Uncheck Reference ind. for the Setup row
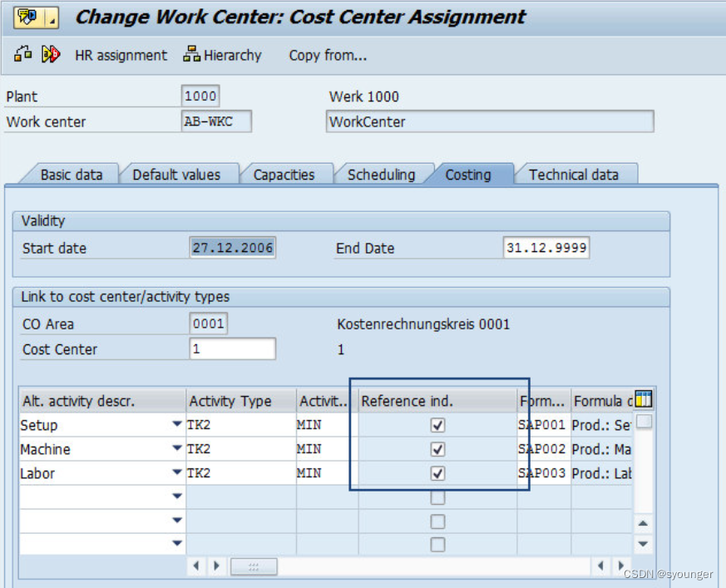The image size is (726, 588). coord(437,425)
